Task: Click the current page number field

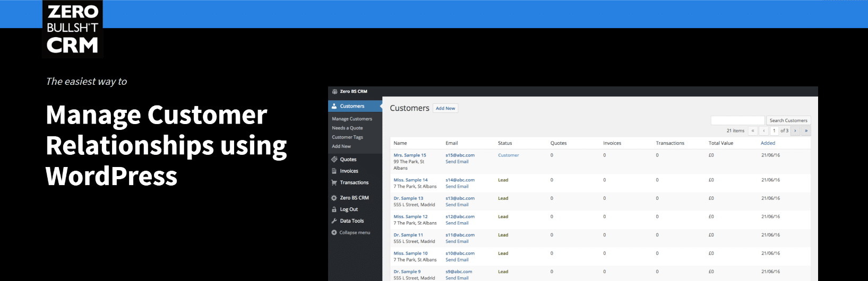Action: pos(774,130)
